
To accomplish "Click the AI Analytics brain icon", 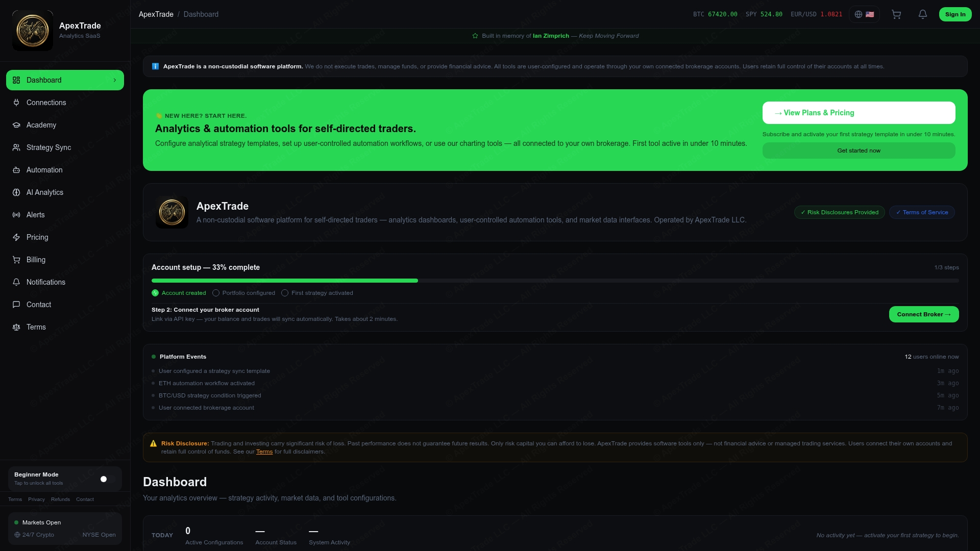I will (16, 192).
